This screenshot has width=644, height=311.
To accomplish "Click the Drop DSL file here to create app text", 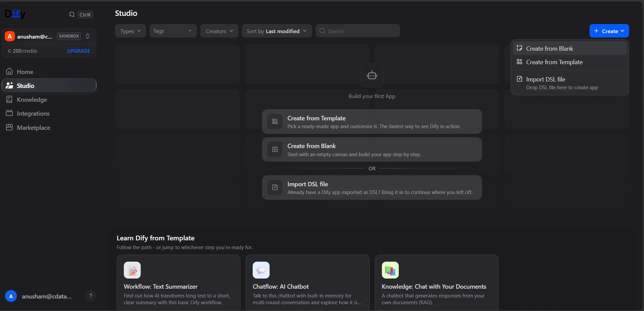I will coord(562,88).
